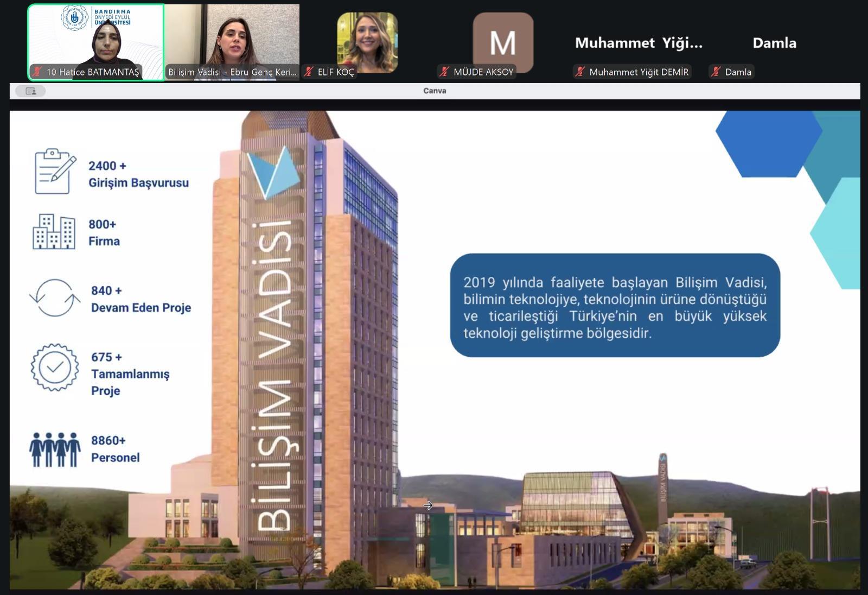Click the dark blue hexagon in slide corner
868x595 pixels.
coord(768,142)
